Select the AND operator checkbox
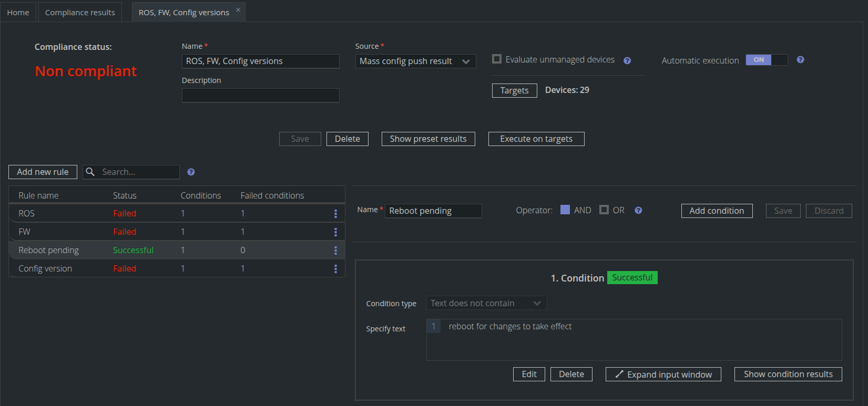 click(565, 210)
